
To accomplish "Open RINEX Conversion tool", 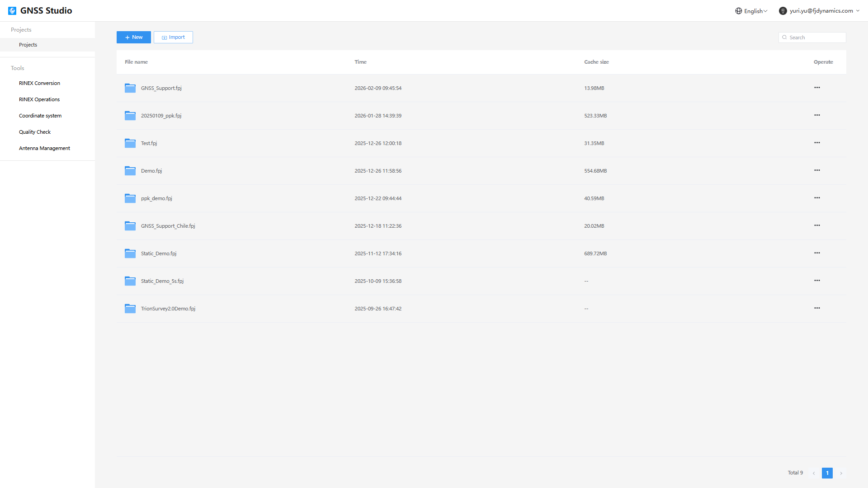I will (39, 83).
